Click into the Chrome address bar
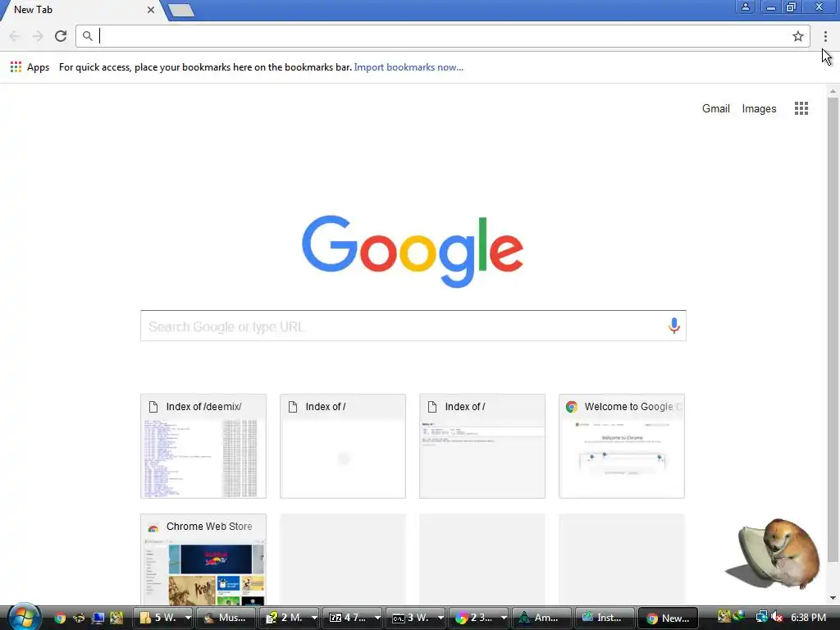Viewport: 840px width, 630px height. [442, 36]
